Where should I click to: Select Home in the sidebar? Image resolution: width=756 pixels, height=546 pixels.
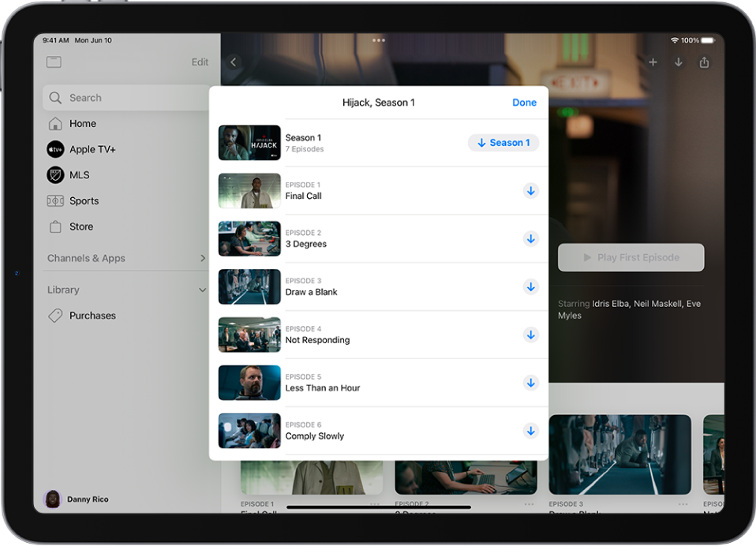82,123
